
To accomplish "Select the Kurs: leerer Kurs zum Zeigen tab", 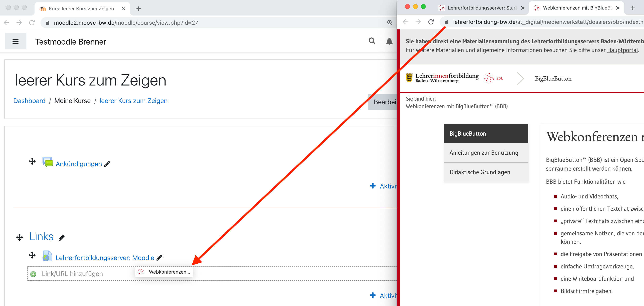I will pos(81,9).
